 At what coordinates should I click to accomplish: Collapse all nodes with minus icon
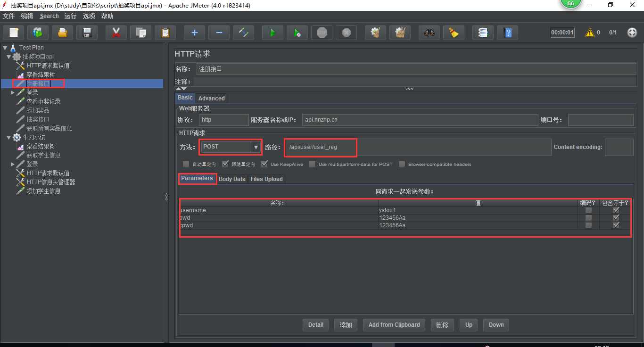[x=219, y=33]
